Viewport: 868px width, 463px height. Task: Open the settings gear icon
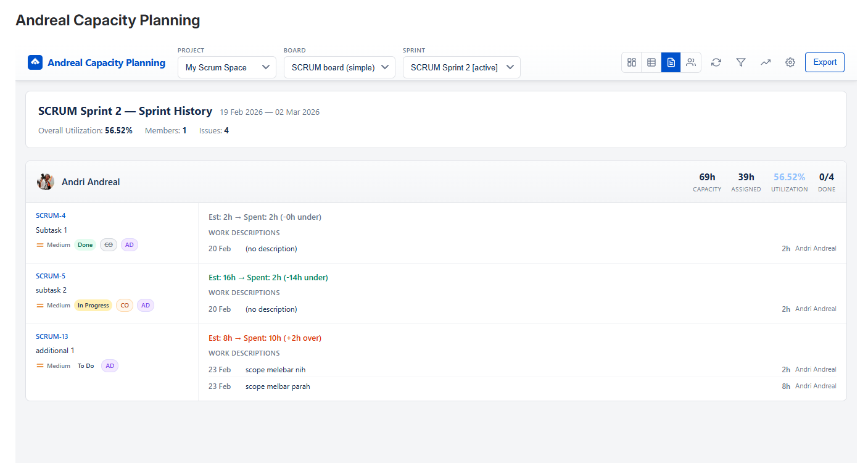click(x=790, y=62)
